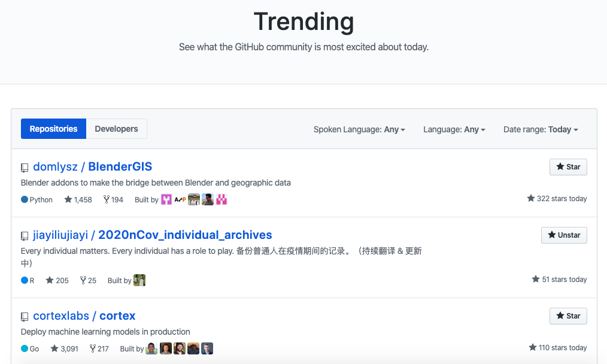The image size is (607, 364).
Task: Click 'Deploy machine learning models in production' description
Action: click(105, 332)
